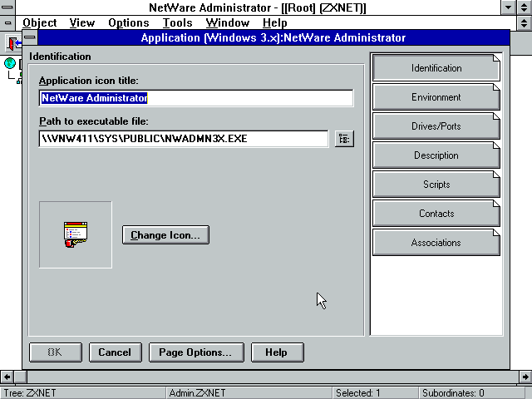This screenshot has height=399, width=532.
Task: Open the Description page tab
Action: (436, 155)
